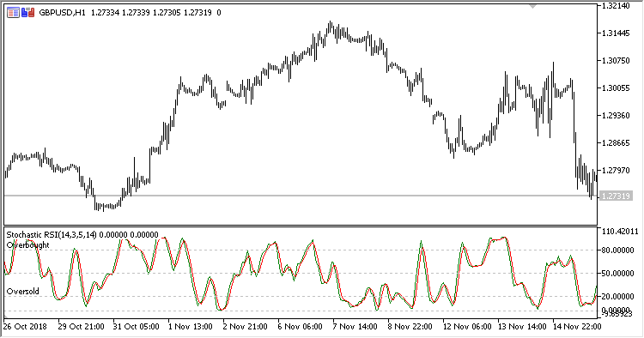Select the 110.42011 indicator scale value
Screen dimensions: 644x338
(620, 232)
